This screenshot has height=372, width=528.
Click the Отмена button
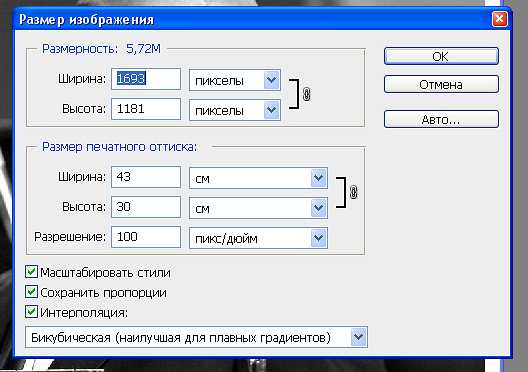pyautogui.click(x=441, y=84)
